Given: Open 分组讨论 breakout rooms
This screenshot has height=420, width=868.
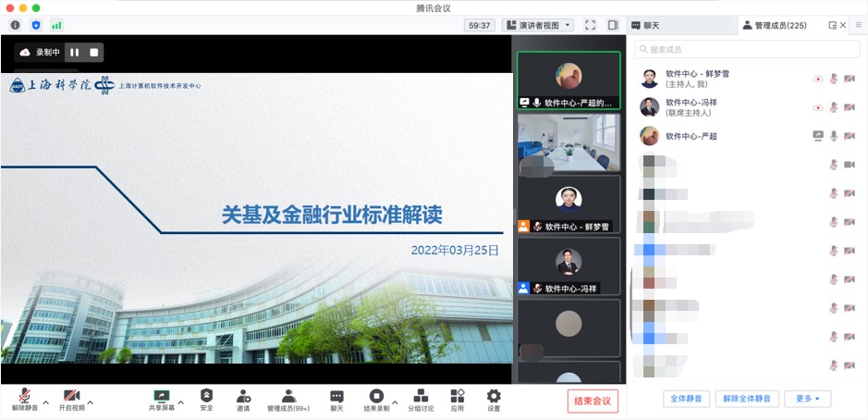Looking at the screenshot, I should coord(421,400).
